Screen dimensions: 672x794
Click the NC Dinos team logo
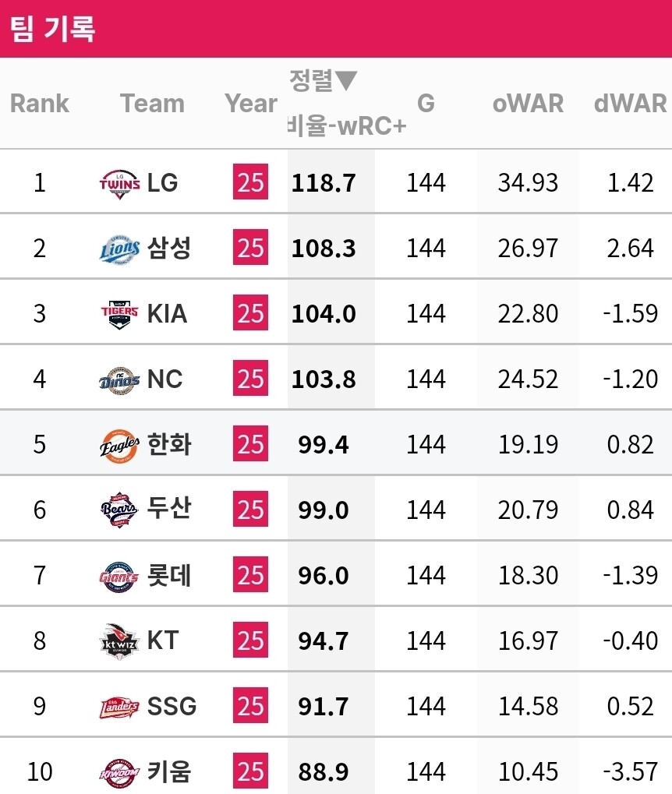point(120,379)
